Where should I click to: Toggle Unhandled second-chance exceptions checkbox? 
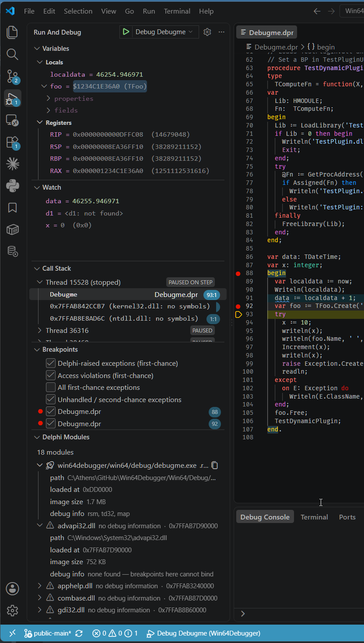point(51,399)
